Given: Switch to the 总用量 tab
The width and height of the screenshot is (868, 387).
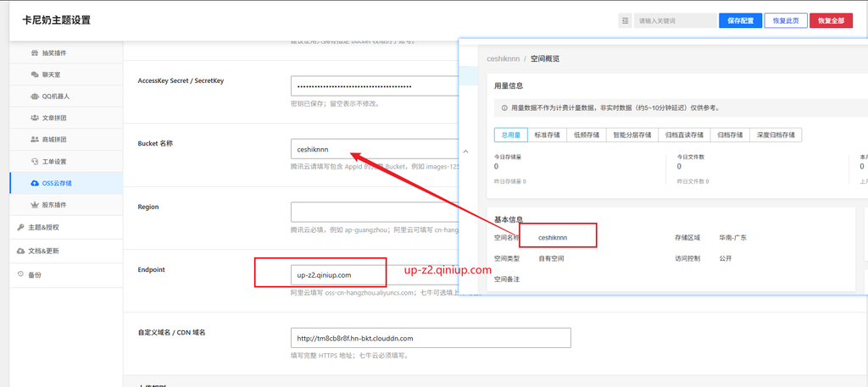Looking at the screenshot, I should tap(511, 135).
